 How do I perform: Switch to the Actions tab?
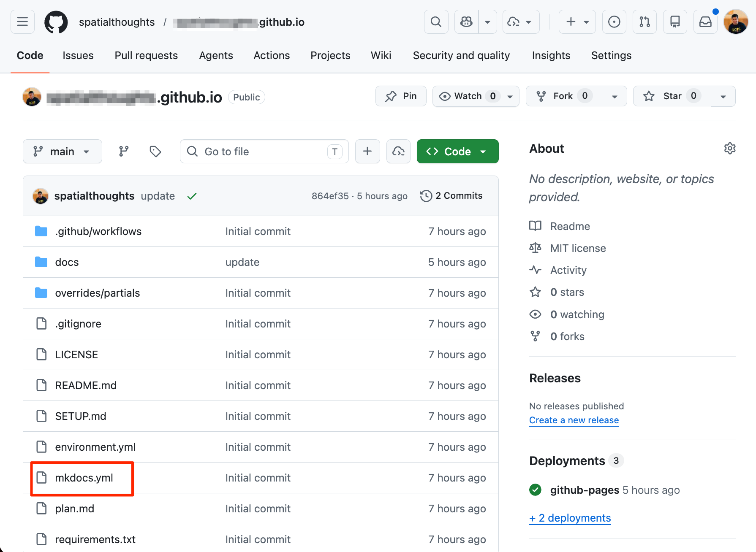pos(272,55)
